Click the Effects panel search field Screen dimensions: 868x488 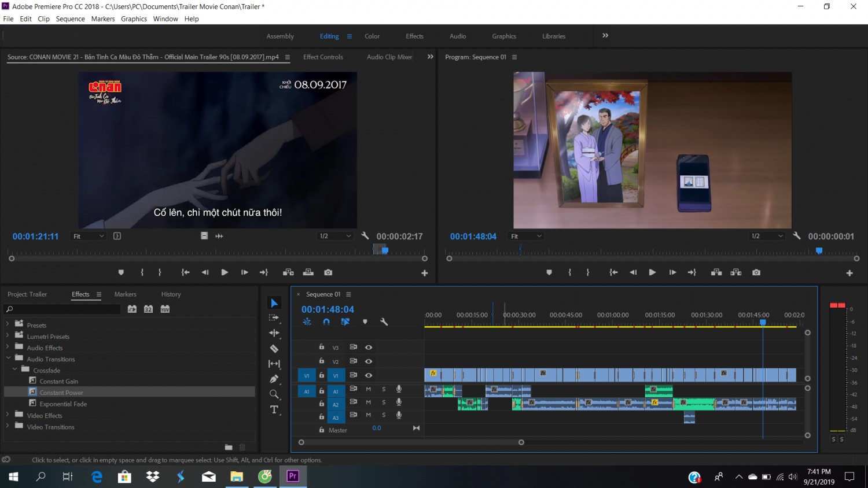(x=62, y=309)
